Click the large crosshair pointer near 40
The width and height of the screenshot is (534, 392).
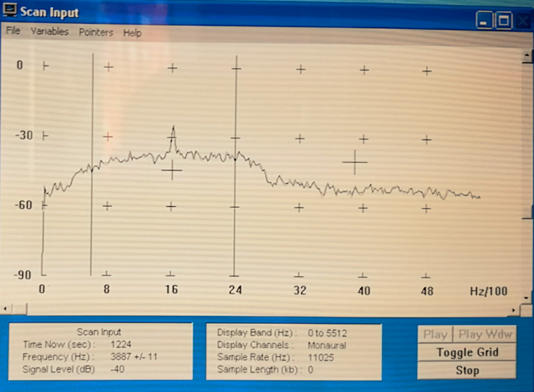coord(355,162)
